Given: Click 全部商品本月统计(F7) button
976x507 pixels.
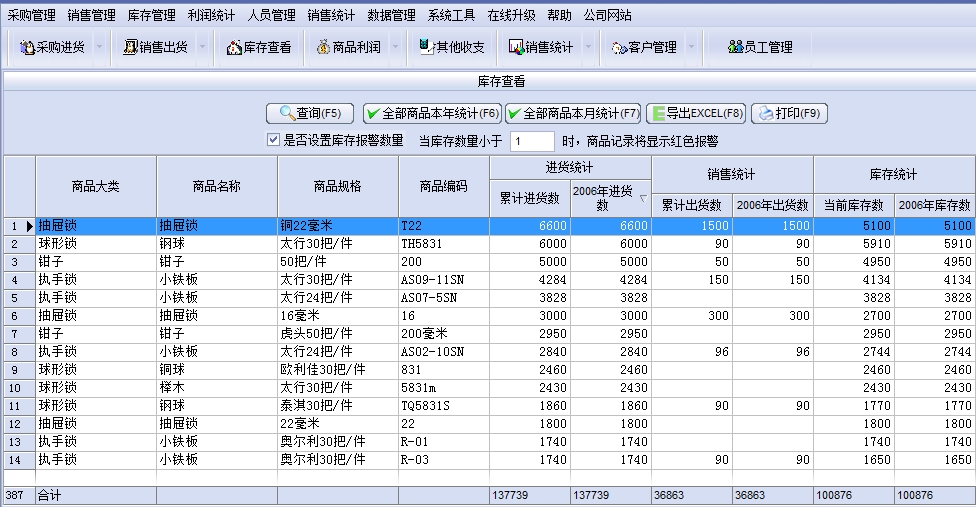Looking at the screenshot, I should pos(573,113).
